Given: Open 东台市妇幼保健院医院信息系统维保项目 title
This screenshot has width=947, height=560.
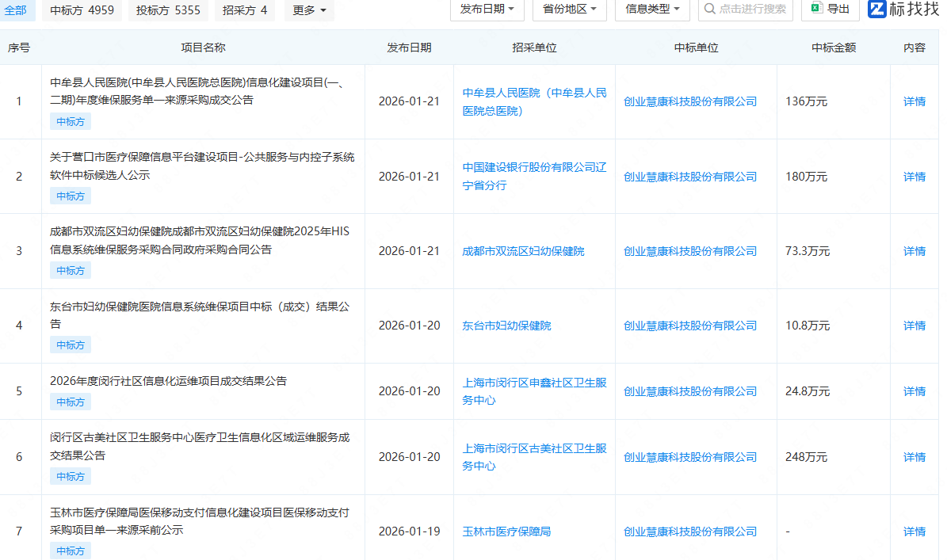Looking at the screenshot, I should 199,315.
